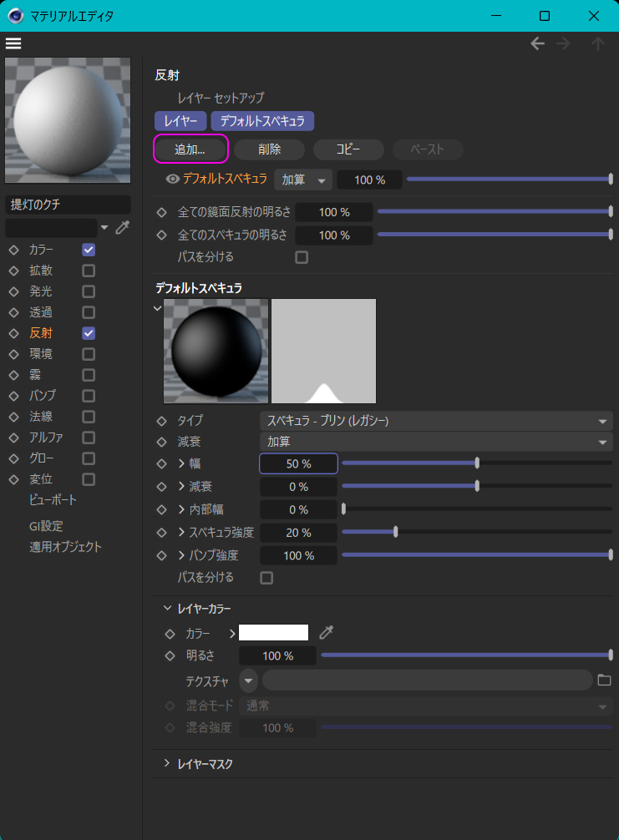The height and width of the screenshot is (840, 619).
Task: Open the 加算 blend mode dropdown
Action: click(303, 180)
